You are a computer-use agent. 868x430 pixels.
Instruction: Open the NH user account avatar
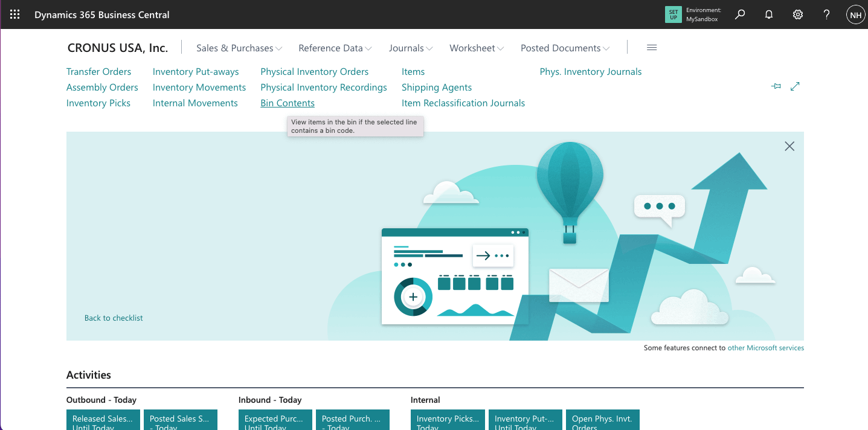tap(855, 14)
